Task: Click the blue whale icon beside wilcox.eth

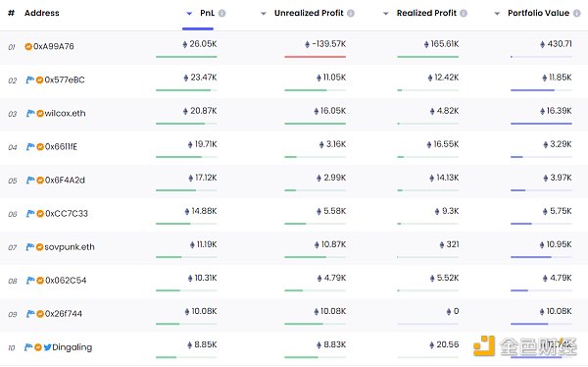Action: [x=30, y=113]
